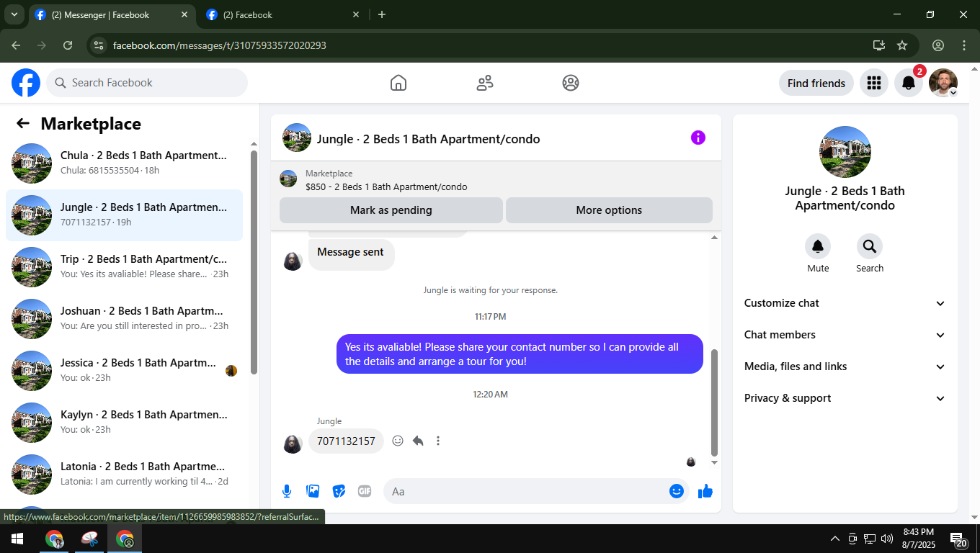Click the Facebook logo
Viewport: 980px width, 553px height.
coord(26,83)
